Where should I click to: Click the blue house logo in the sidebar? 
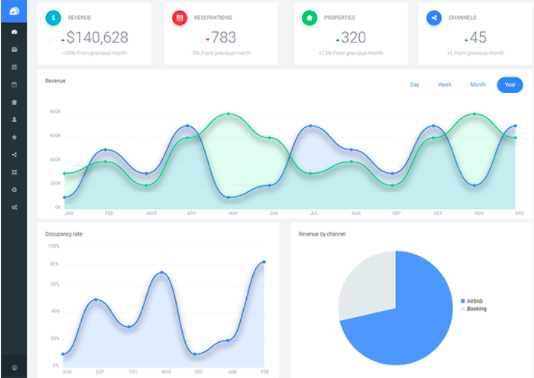click(14, 11)
